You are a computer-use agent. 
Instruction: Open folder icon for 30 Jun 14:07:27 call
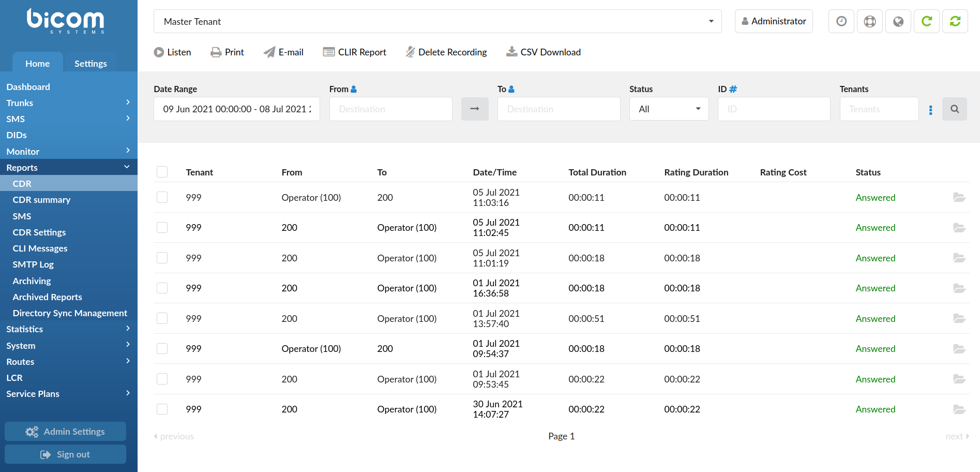click(959, 409)
